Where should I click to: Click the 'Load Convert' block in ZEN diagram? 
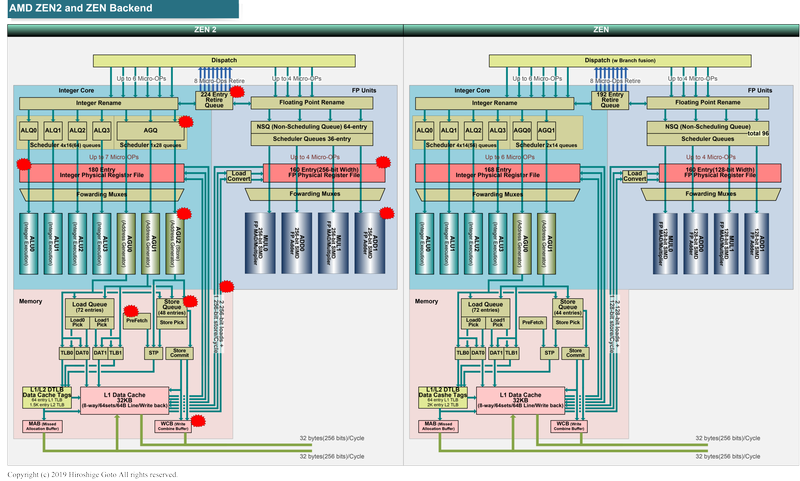pos(635,176)
